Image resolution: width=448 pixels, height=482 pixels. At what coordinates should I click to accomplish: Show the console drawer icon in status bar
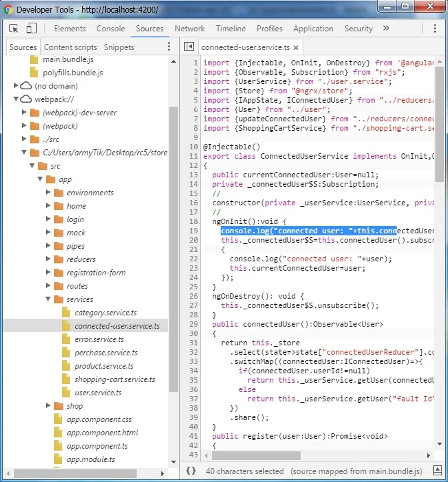(437, 470)
